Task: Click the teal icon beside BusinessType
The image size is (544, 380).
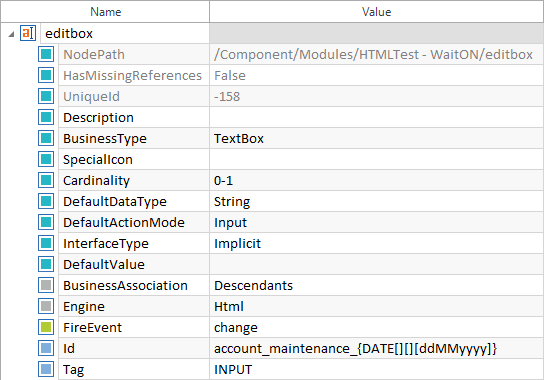Action: click(x=46, y=138)
